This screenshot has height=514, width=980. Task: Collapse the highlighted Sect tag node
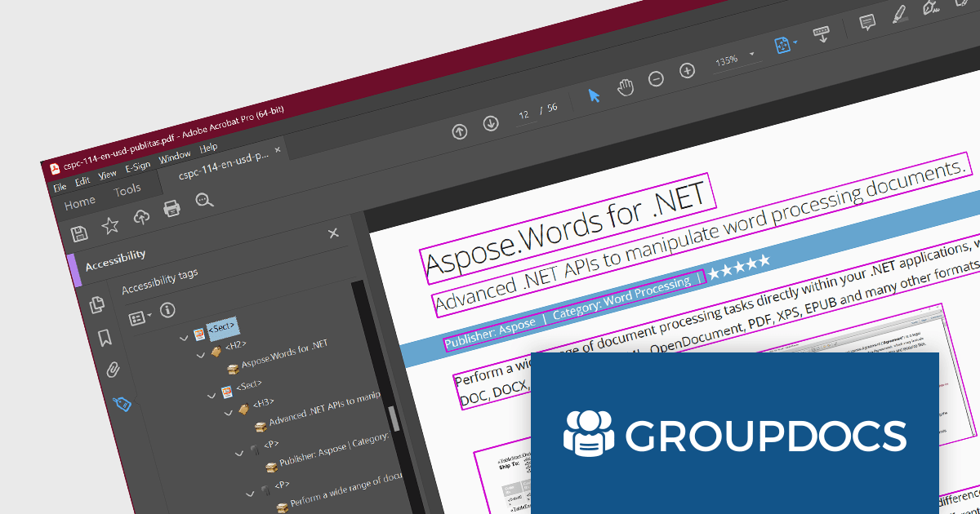185,337
